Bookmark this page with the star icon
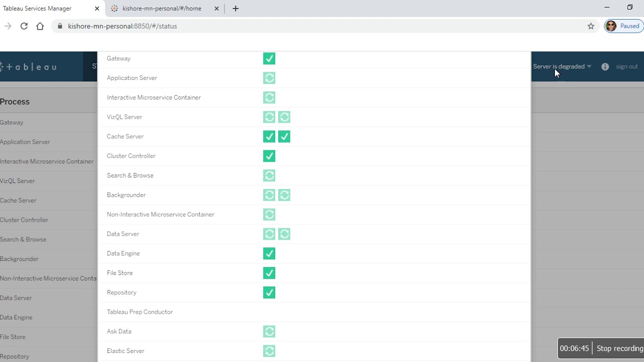Viewport: 644px width, 362px height. click(591, 26)
